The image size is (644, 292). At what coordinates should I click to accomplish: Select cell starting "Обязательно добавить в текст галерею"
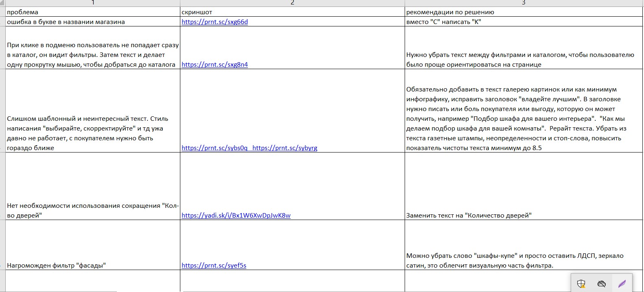524,111
